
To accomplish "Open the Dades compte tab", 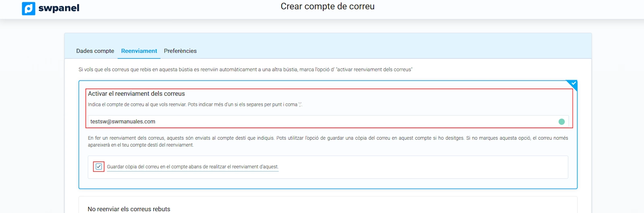I will pos(95,51).
